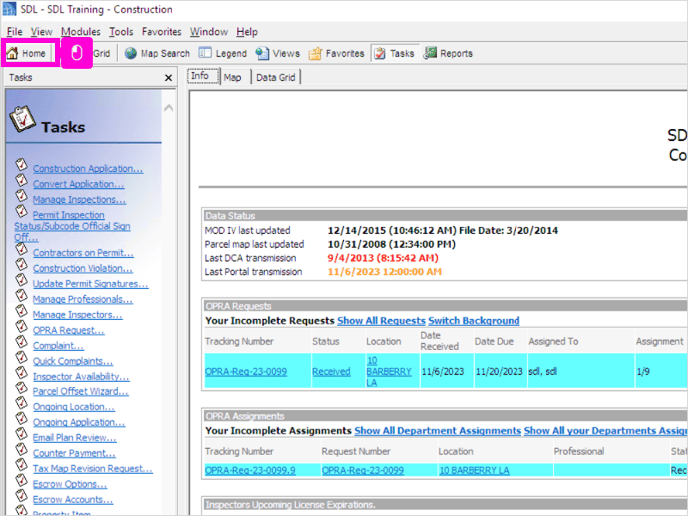The width and height of the screenshot is (688, 516).
Task: Switch to the Data Grid tab
Action: pyautogui.click(x=276, y=77)
